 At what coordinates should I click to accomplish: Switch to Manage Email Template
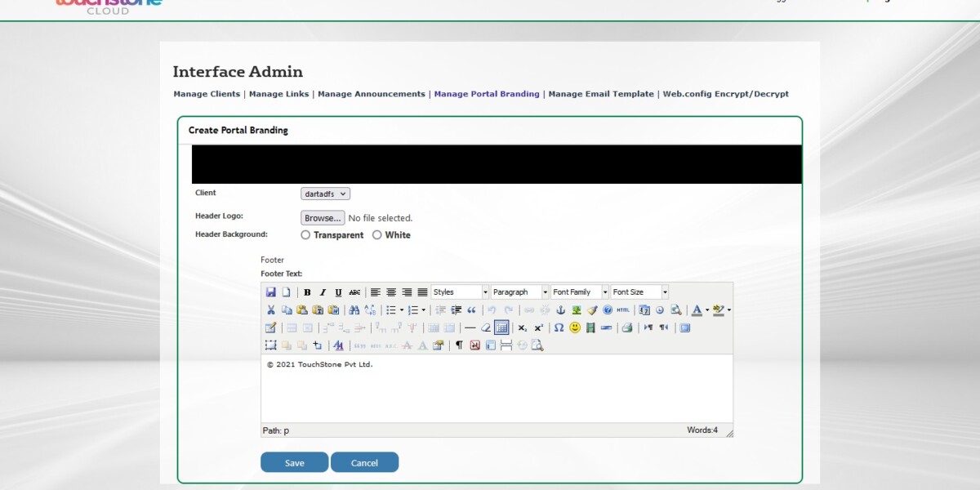click(599, 94)
